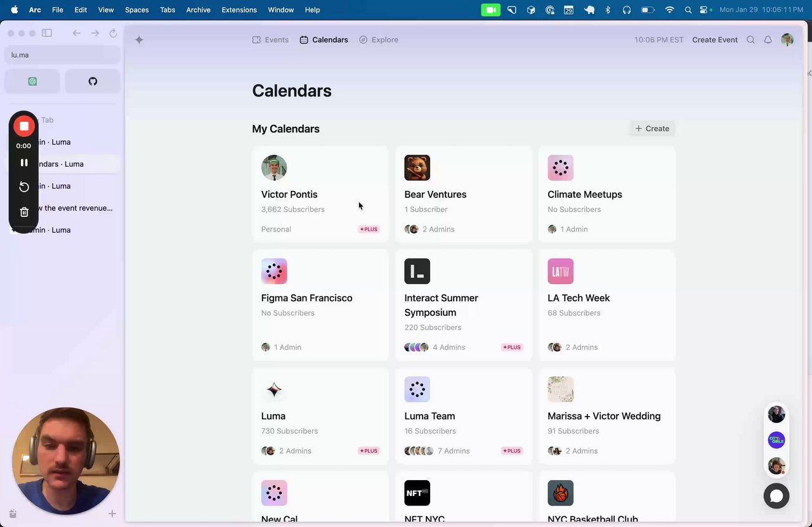Screen dimensions: 812x527
Task: Click the Victor Pontis profile photo thumbnail
Action: [x=274, y=167]
